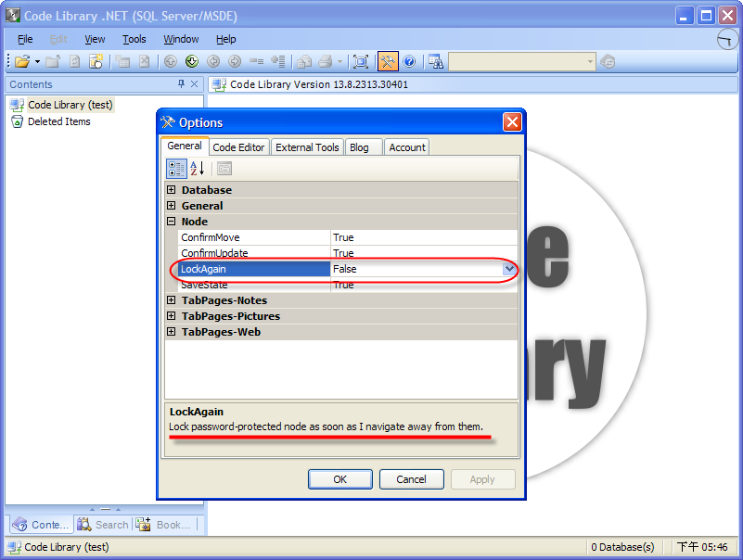Select the SaveState property name
Screen dimensions: 743x560
click(254, 285)
